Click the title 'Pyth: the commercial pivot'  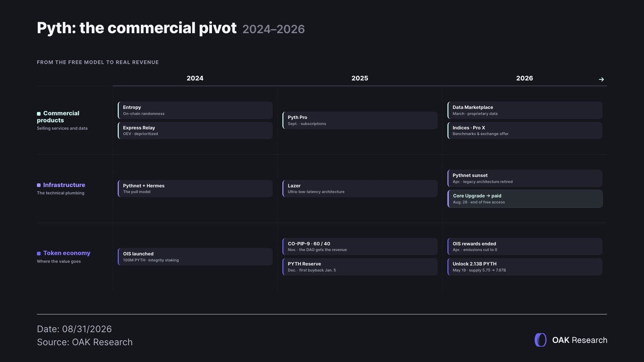tap(137, 28)
